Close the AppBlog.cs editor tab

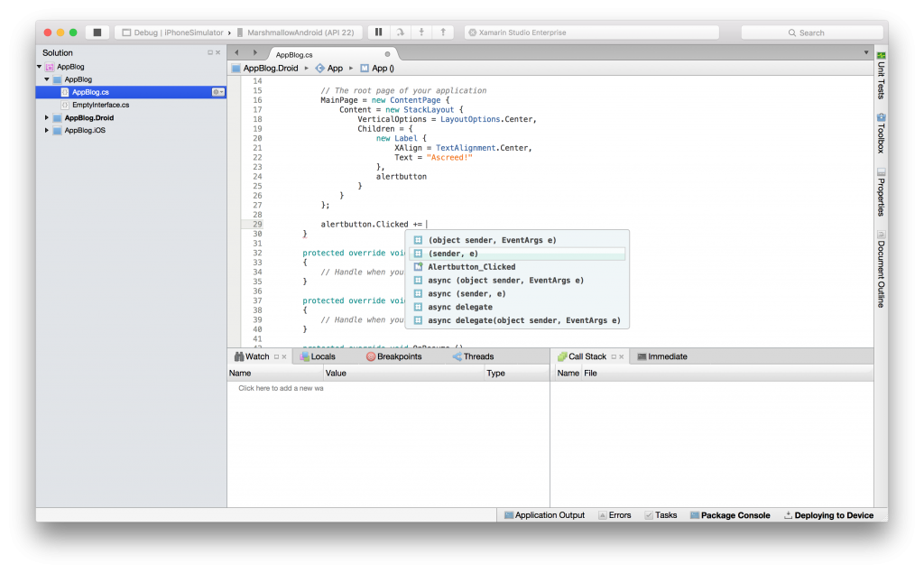[x=387, y=54]
